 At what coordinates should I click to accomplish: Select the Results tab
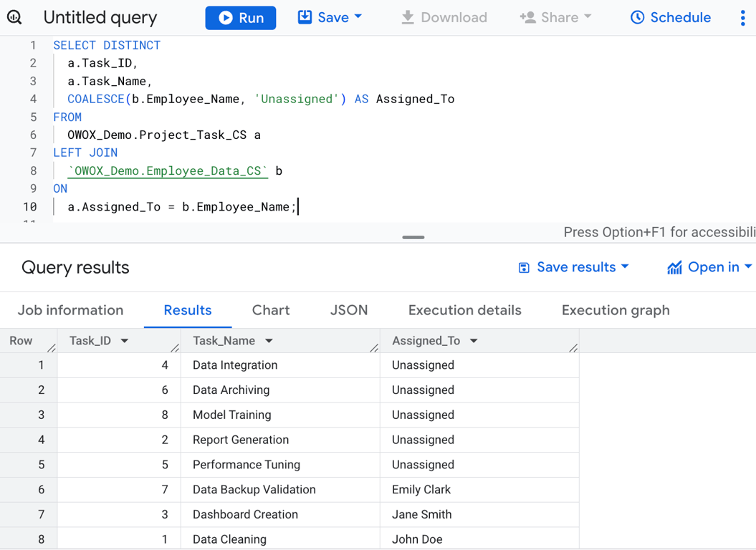[188, 310]
